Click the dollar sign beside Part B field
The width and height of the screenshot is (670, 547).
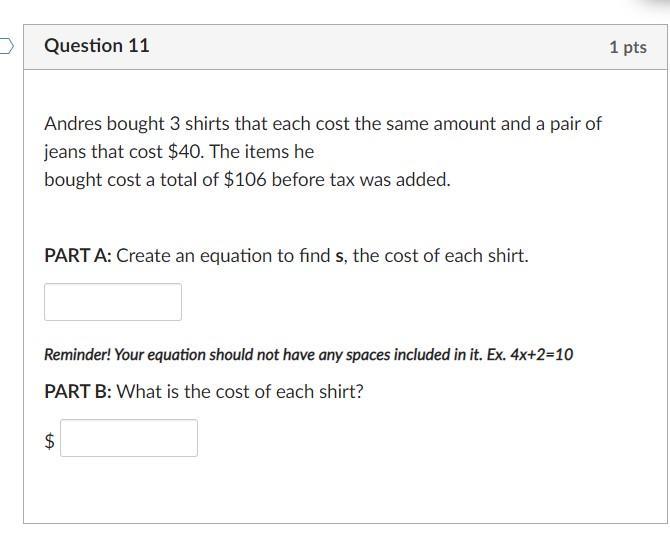click(50, 439)
